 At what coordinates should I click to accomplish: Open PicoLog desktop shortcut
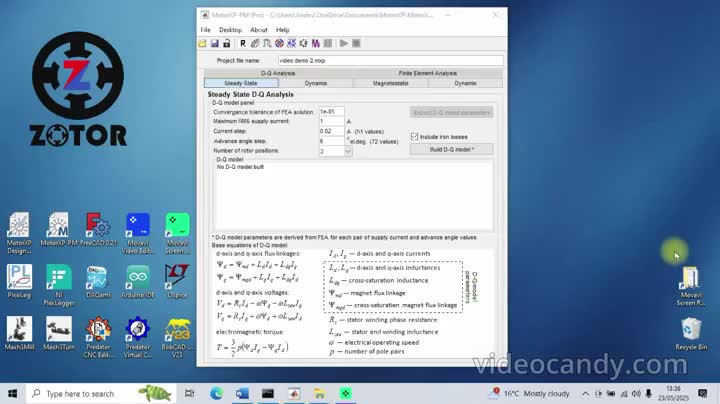[19, 281]
